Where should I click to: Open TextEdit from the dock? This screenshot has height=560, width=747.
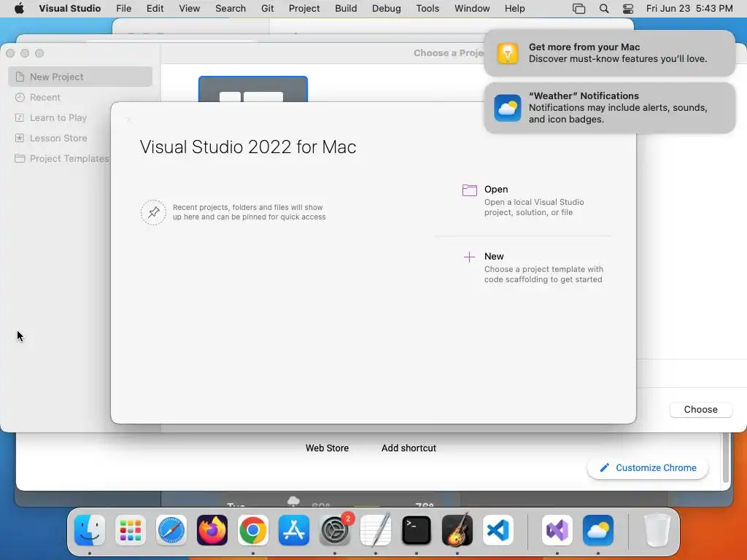coord(376,530)
